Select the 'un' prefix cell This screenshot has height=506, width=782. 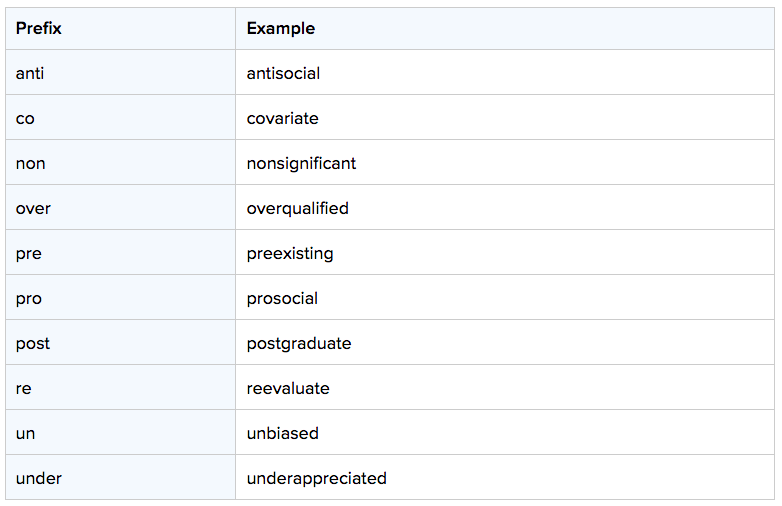(x=120, y=432)
